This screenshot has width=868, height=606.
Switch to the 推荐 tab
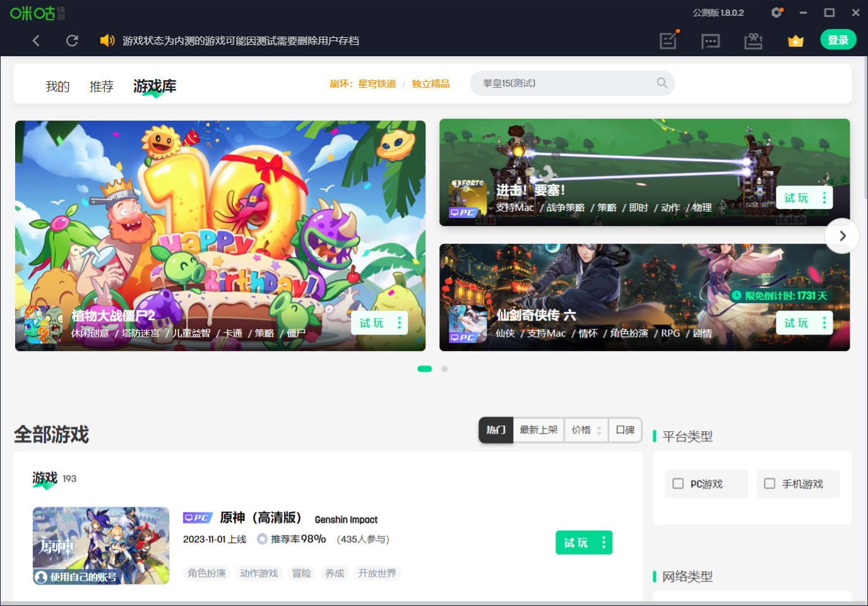coord(101,86)
